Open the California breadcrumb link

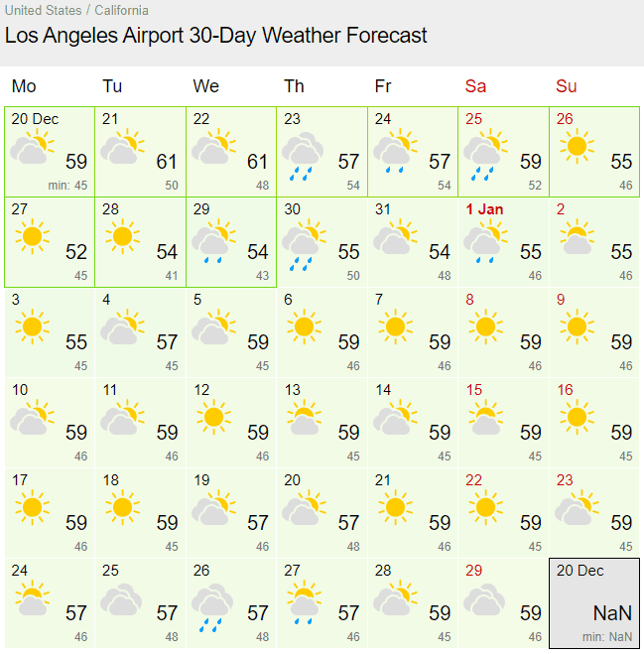121,11
